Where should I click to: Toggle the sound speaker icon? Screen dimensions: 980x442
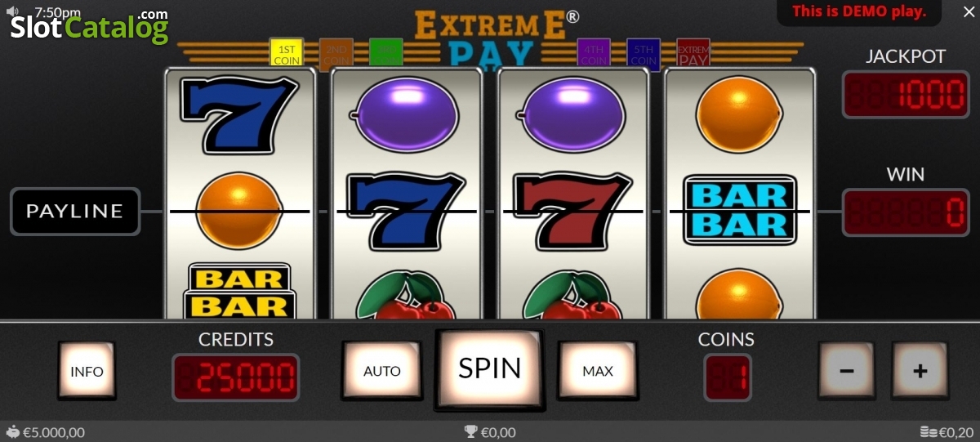tap(12, 12)
